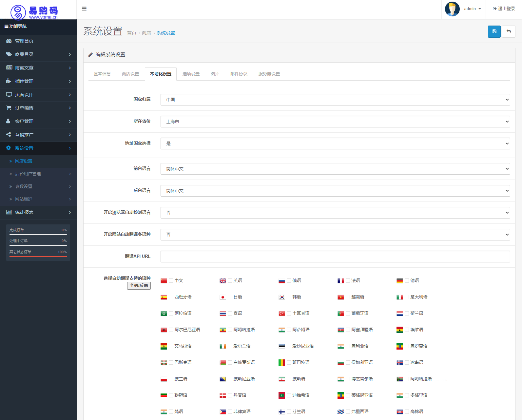Open the 前台语言 dropdown
The width and height of the screenshot is (522, 420).
335,169
